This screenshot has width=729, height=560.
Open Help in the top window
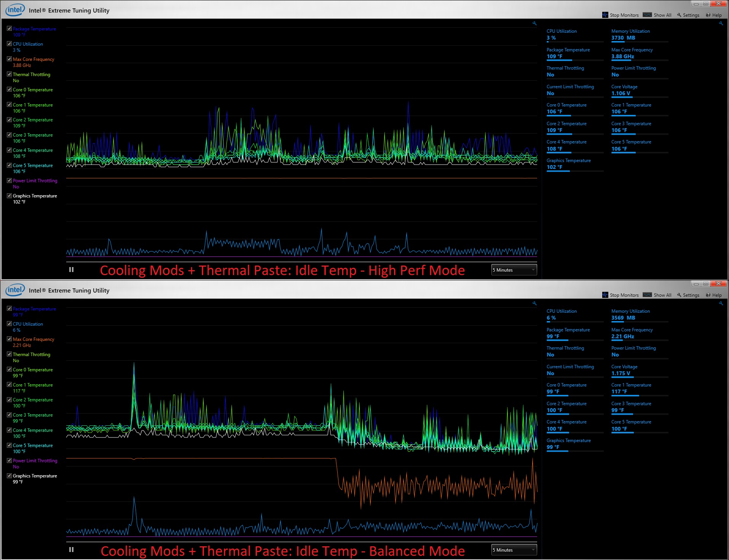[714, 15]
